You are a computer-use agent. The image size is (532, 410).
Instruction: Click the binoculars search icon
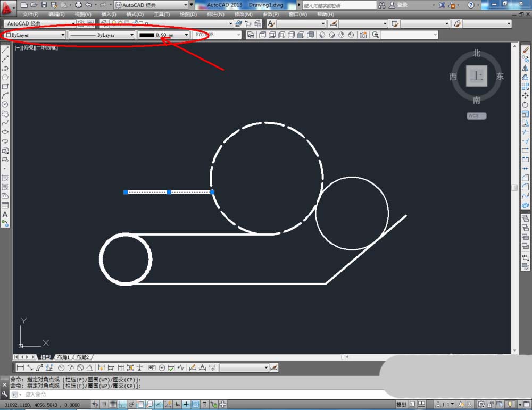click(382, 5)
